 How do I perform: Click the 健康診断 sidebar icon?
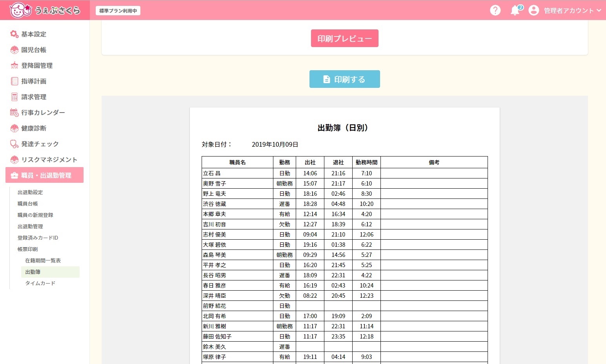14,128
